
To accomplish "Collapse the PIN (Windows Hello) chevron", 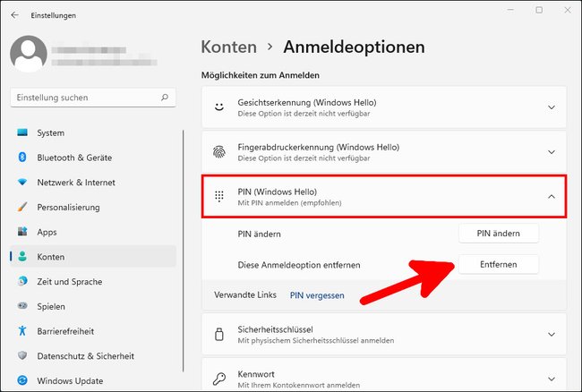I will 552,196.
